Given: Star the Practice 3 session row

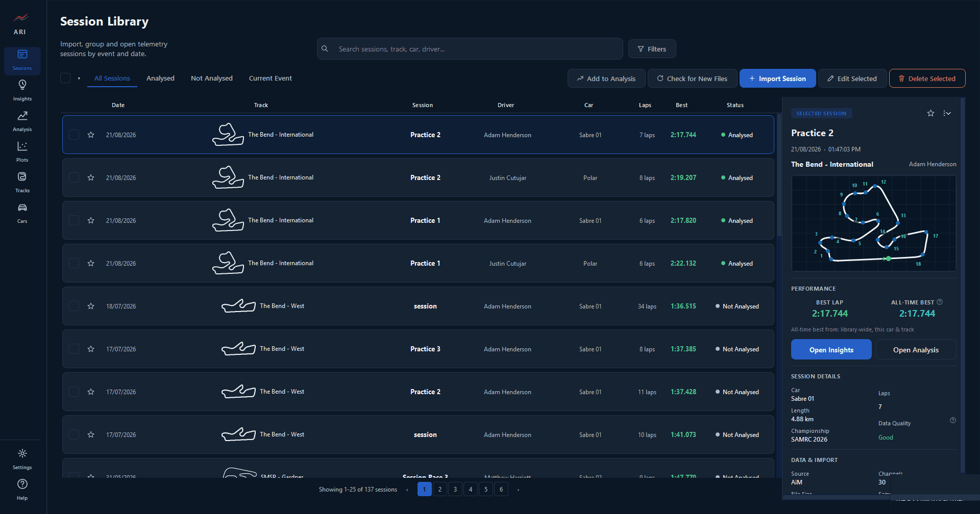Looking at the screenshot, I should [x=91, y=349].
